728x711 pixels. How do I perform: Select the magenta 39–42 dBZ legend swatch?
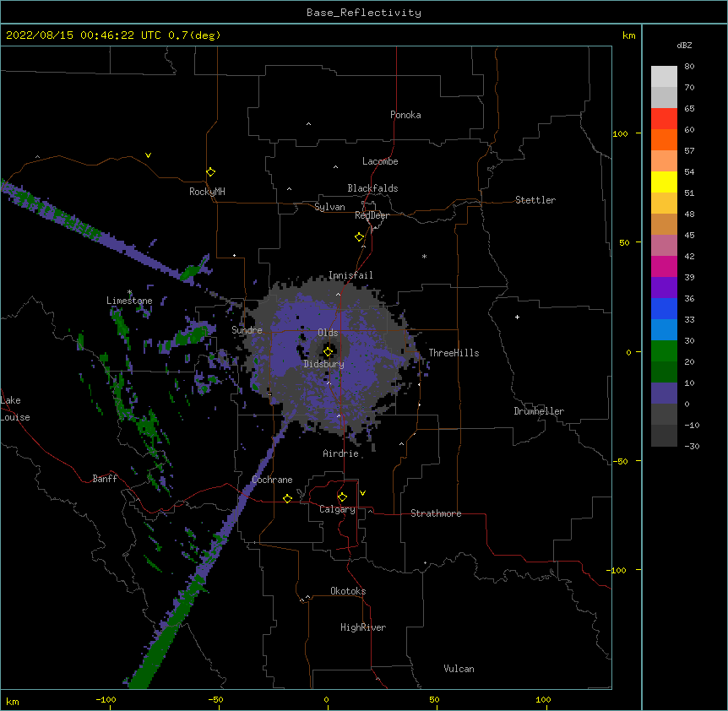pyautogui.click(x=664, y=266)
